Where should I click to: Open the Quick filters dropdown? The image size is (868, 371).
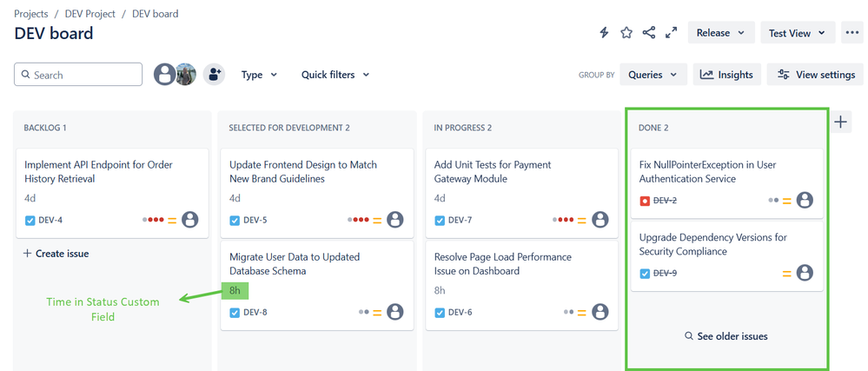pos(335,75)
